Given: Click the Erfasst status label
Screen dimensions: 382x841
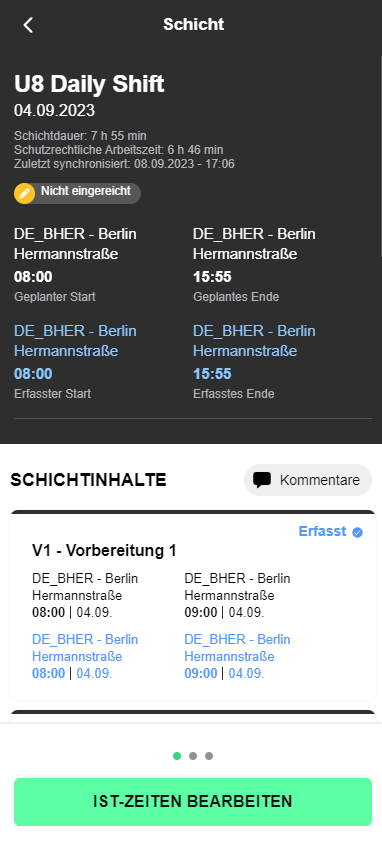Looking at the screenshot, I should (x=322, y=532).
